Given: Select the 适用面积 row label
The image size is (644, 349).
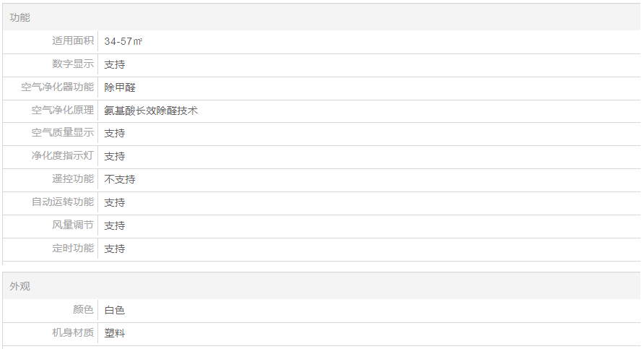Looking at the screenshot, I should [73, 41].
